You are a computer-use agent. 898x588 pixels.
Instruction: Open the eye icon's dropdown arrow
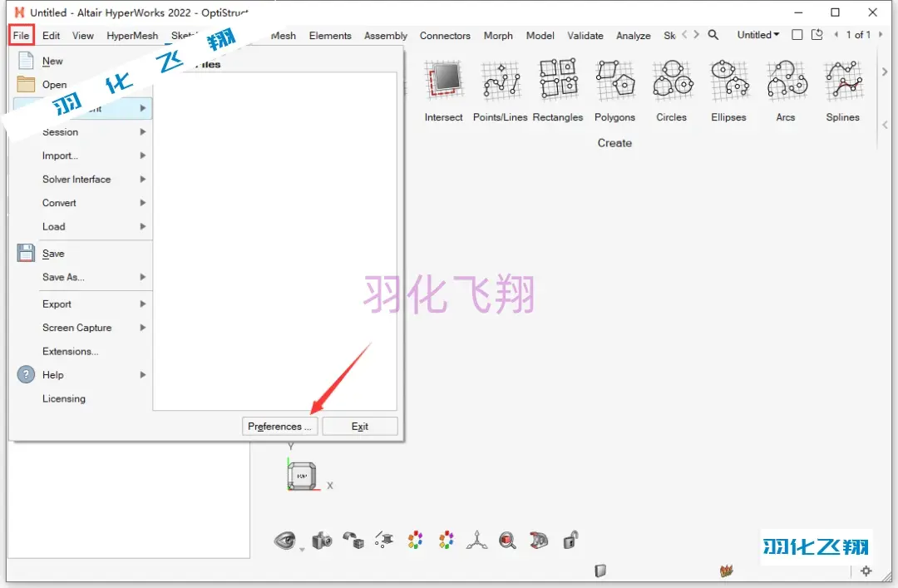coord(302,550)
